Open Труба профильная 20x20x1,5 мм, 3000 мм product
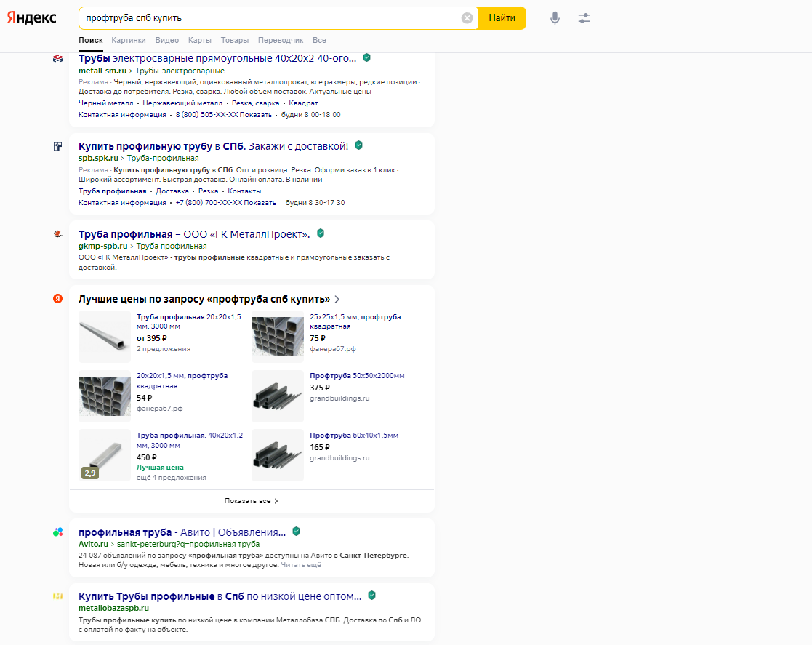This screenshot has height=645, width=812. coord(189,321)
